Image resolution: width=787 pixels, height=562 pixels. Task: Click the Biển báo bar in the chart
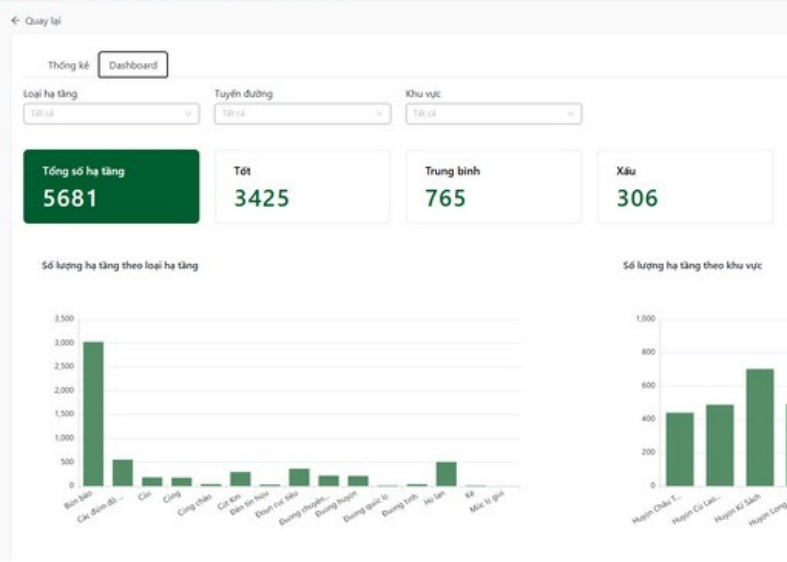[x=93, y=414]
